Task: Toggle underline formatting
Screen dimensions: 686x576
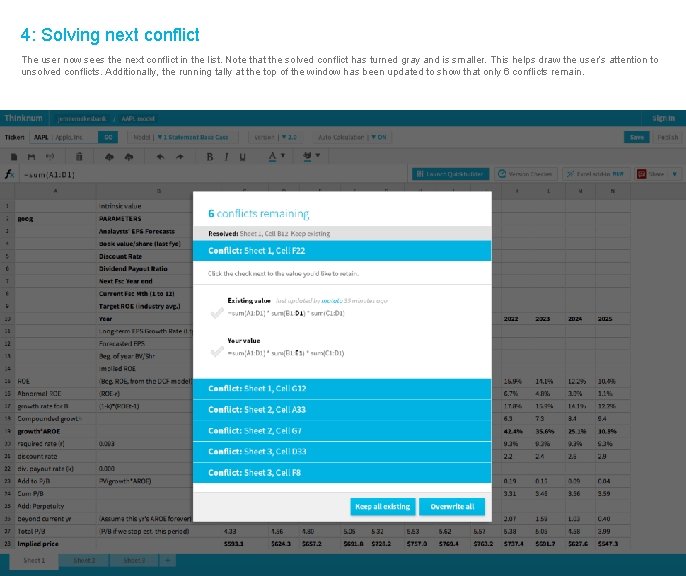Action: [x=242, y=157]
